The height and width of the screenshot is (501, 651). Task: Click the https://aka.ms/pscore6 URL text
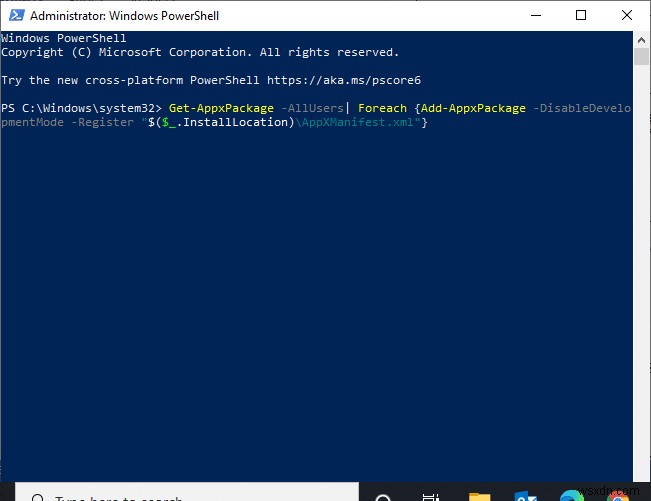344,80
